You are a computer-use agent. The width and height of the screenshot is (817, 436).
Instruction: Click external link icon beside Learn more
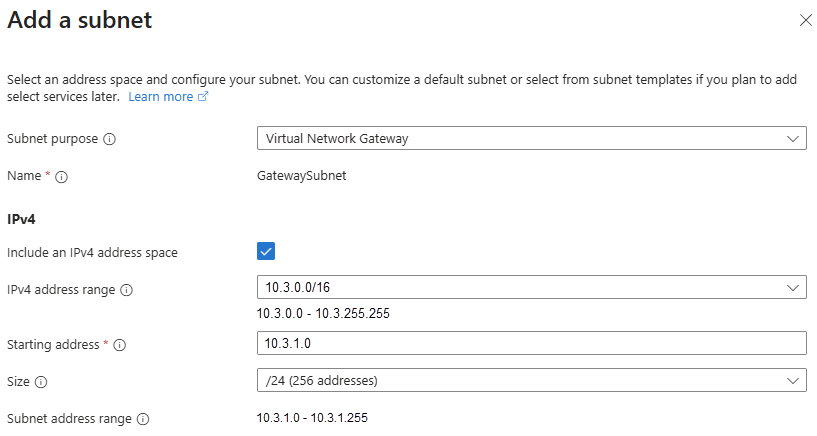[203, 97]
